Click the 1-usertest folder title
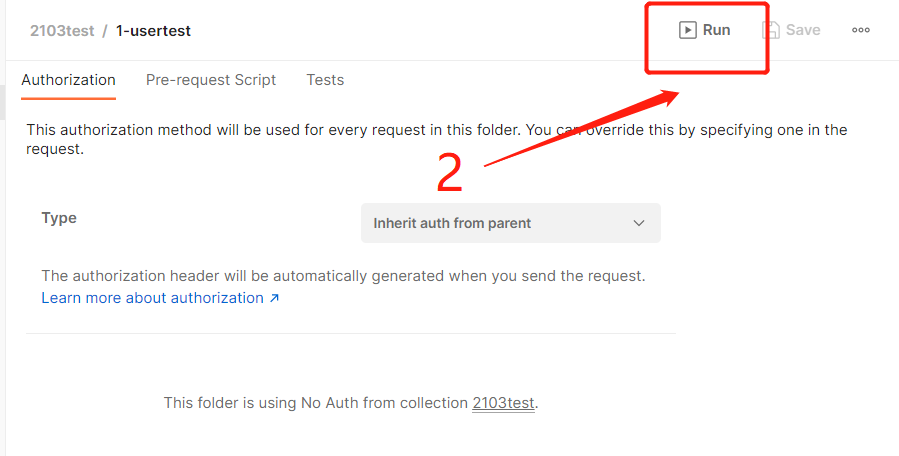 click(153, 30)
